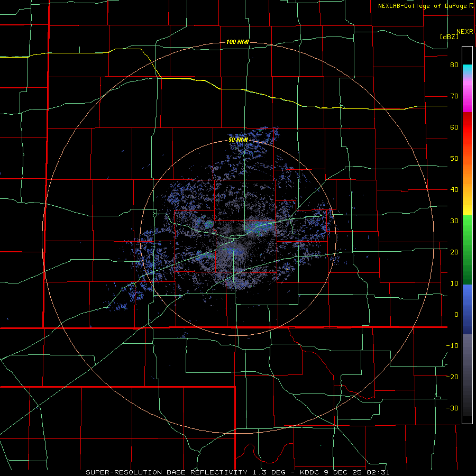Click the SUPER-RESOLUTION BASE REFLECTIVITY caption text
This screenshot has height=476, width=476.
167,472
